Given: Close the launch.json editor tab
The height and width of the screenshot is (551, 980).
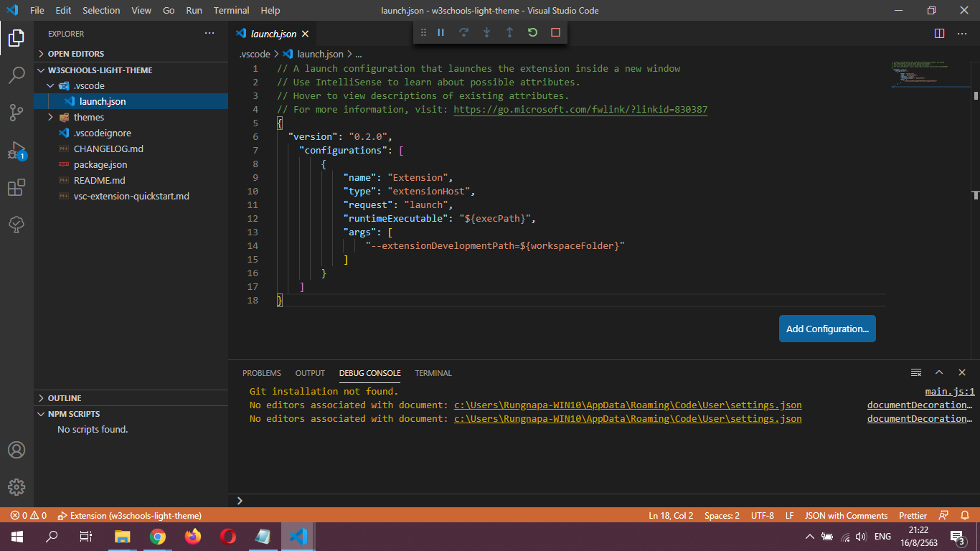Looking at the screenshot, I should click(x=305, y=34).
